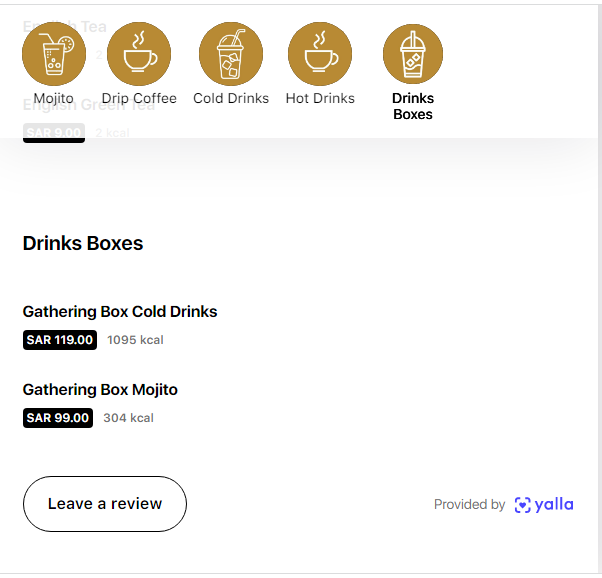
Task: Click the yalla heart logo icon
Action: click(x=523, y=505)
